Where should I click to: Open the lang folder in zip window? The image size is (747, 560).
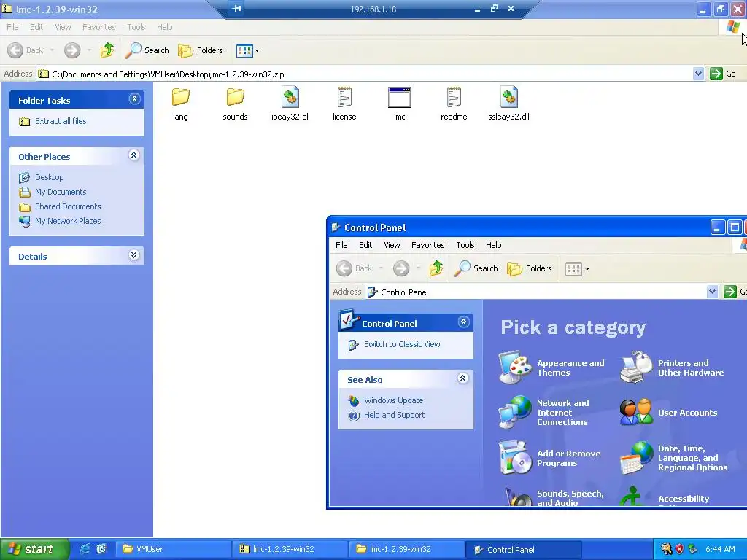[x=181, y=97]
